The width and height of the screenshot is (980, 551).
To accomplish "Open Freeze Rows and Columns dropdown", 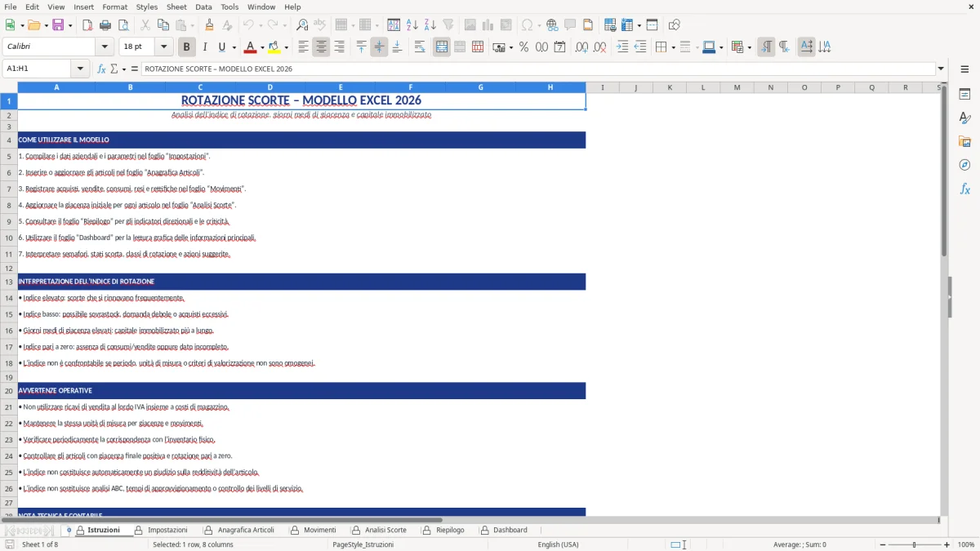I will [639, 25].
